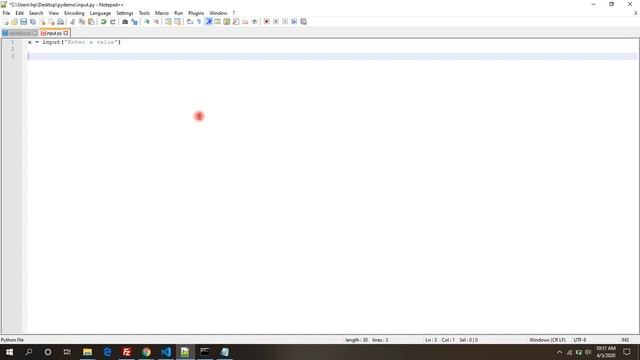This screenshot has height=360, width=640.
Task: Click the New file toolbar icon
Action: click(6, 22)
